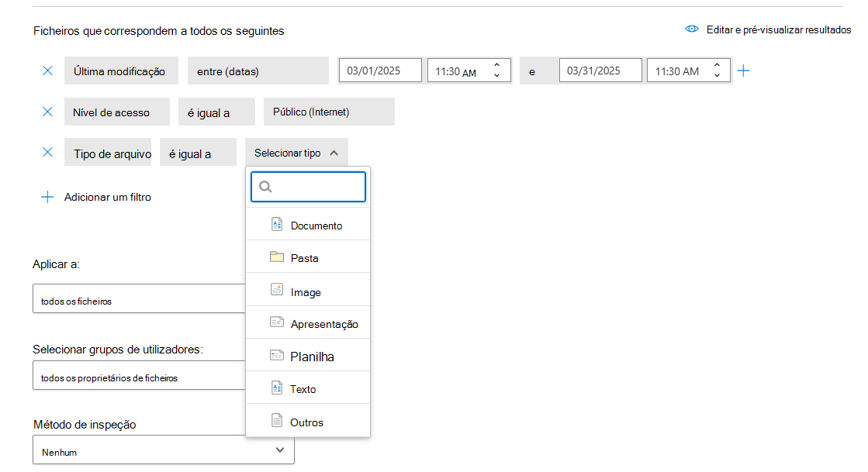Open Editar e pré-visualizar resultados link
The width and height of the screenshot is (868, 472).
778,29
